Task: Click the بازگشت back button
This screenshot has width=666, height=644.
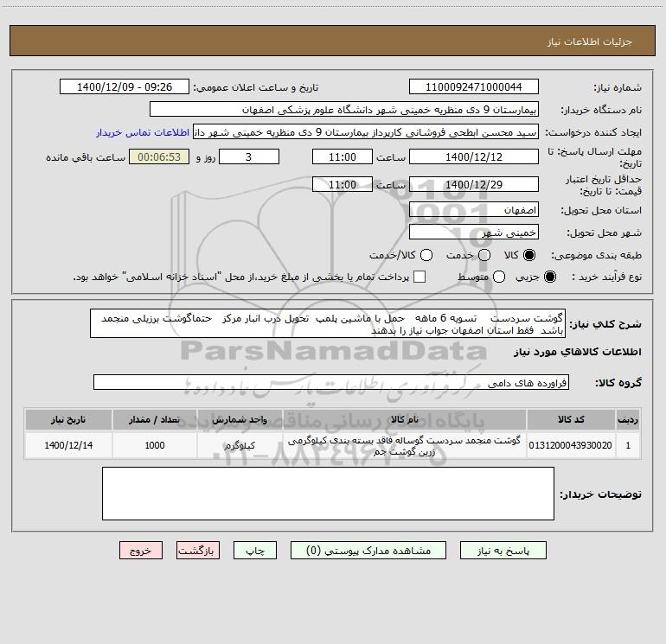Action: (x=198, y=551)
